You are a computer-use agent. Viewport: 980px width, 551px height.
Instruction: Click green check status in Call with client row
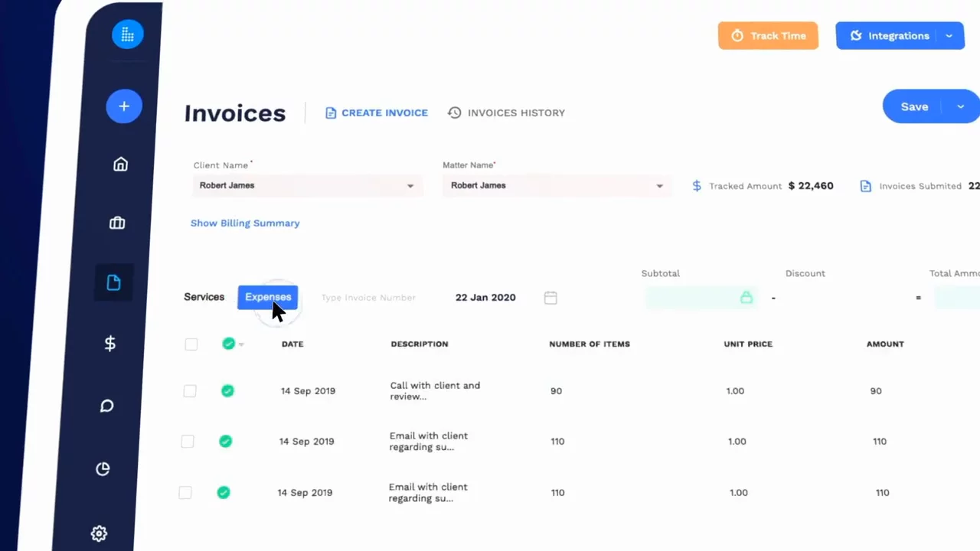click(227, 391)
